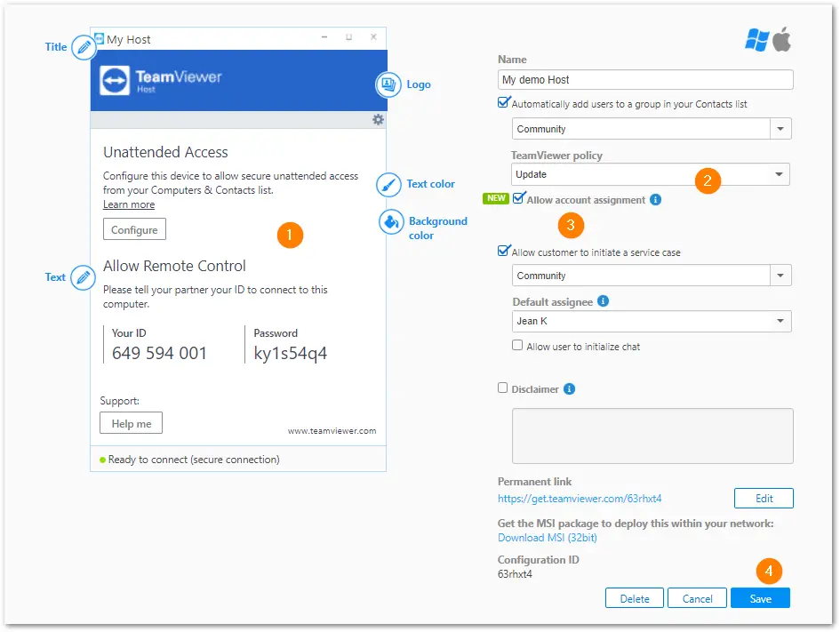Open the Default assignee Jean K dropdown
This screenshot has height=632, width=840.
[x=652, y=321]
